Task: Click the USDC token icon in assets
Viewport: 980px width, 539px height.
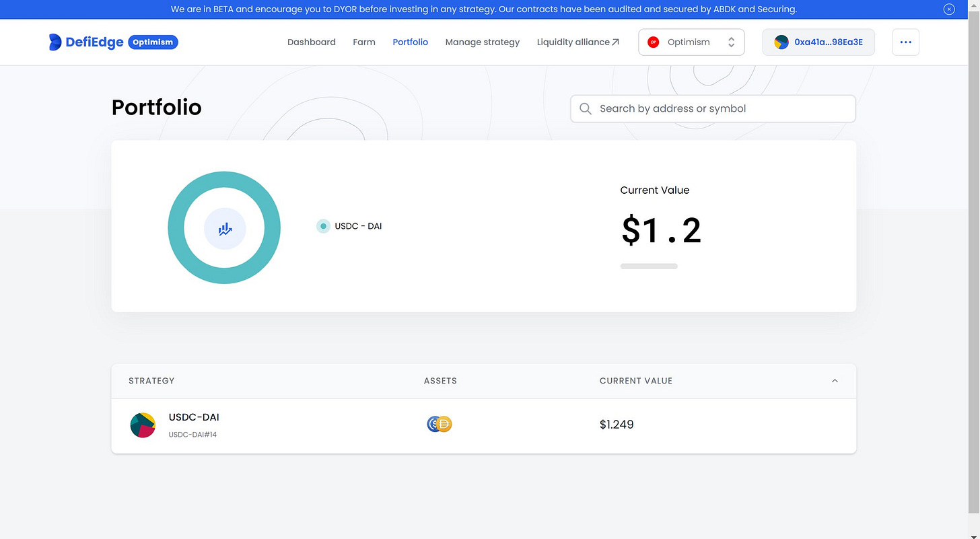Action: 434,424
